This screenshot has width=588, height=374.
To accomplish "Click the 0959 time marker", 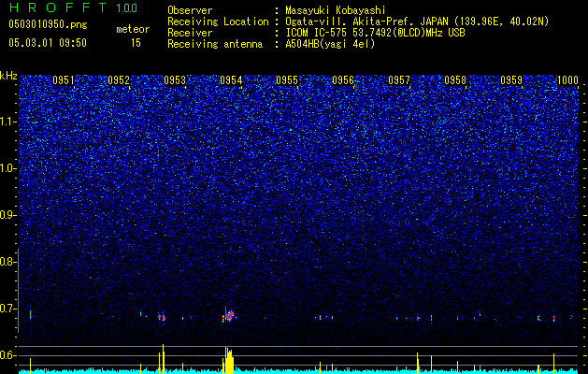I will pyautogui.click(x=511, y=80).
